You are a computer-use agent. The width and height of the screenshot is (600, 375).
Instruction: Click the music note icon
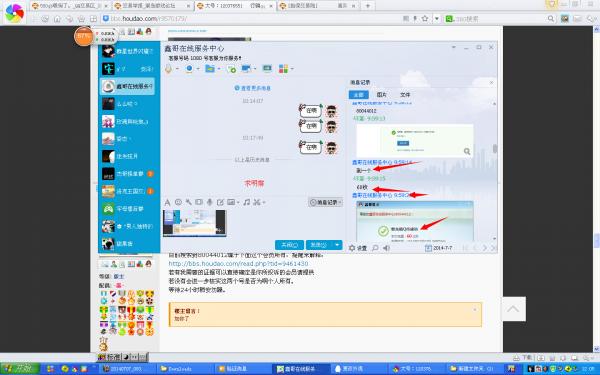pyautogui.click(x=246, y=202)
